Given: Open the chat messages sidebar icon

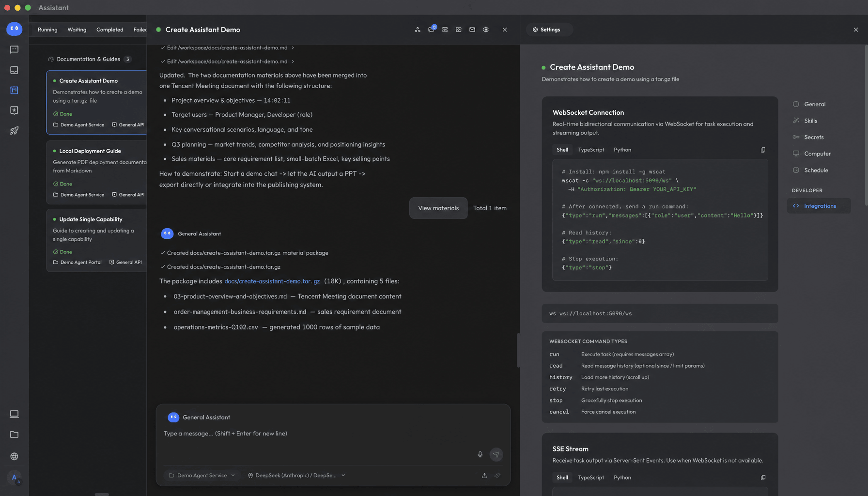Looking at the screenshot, I should pos(14,49).
